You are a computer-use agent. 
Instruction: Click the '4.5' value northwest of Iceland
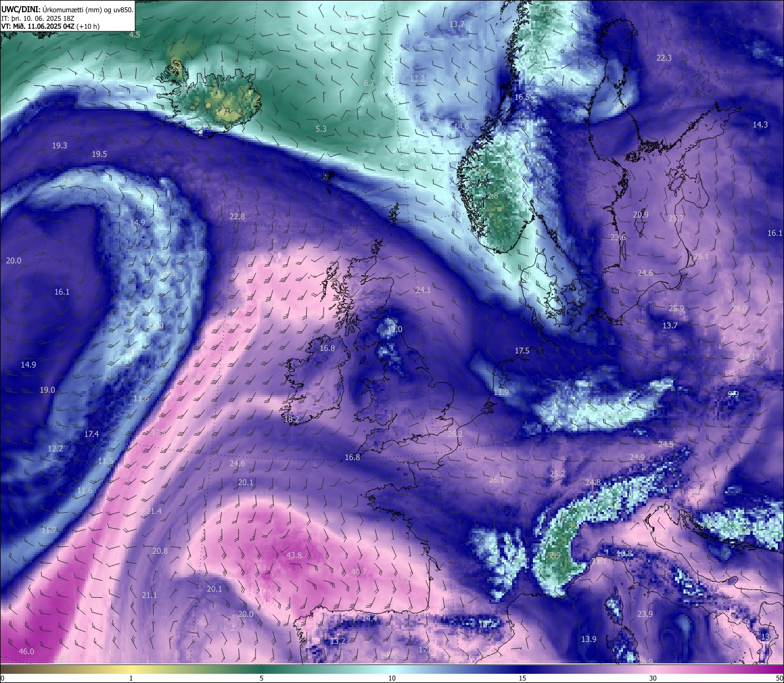(135, 35)
